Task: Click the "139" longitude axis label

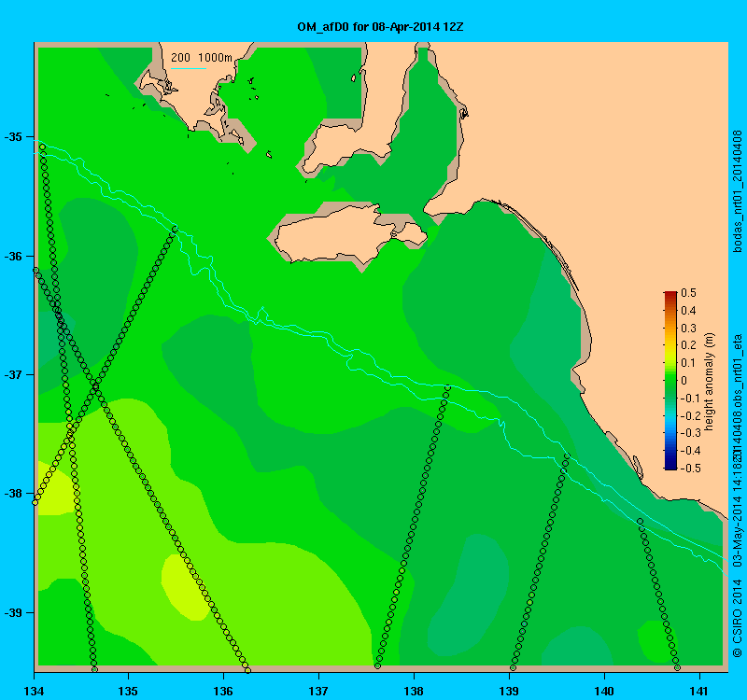Action: click(x=509, y=691)
